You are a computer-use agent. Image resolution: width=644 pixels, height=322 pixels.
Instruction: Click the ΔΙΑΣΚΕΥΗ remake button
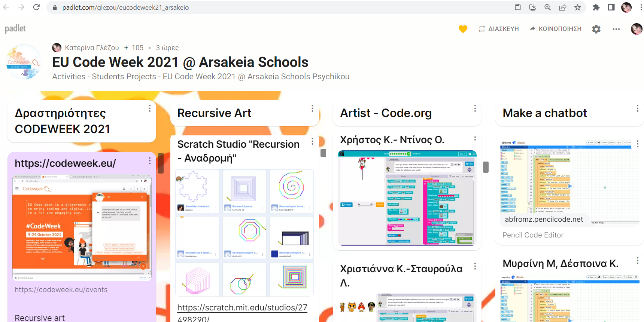tap(499, 29)
